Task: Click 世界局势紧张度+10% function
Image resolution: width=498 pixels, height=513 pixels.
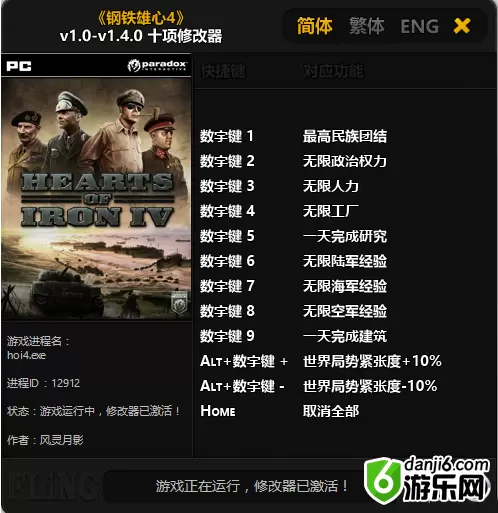Action: pyautogui.click(x=372, y=361)
